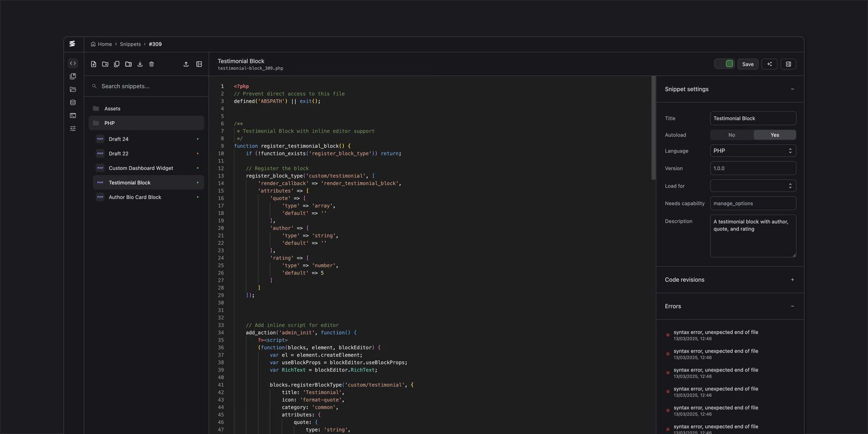Click the download snippet icon

[140, 64]
